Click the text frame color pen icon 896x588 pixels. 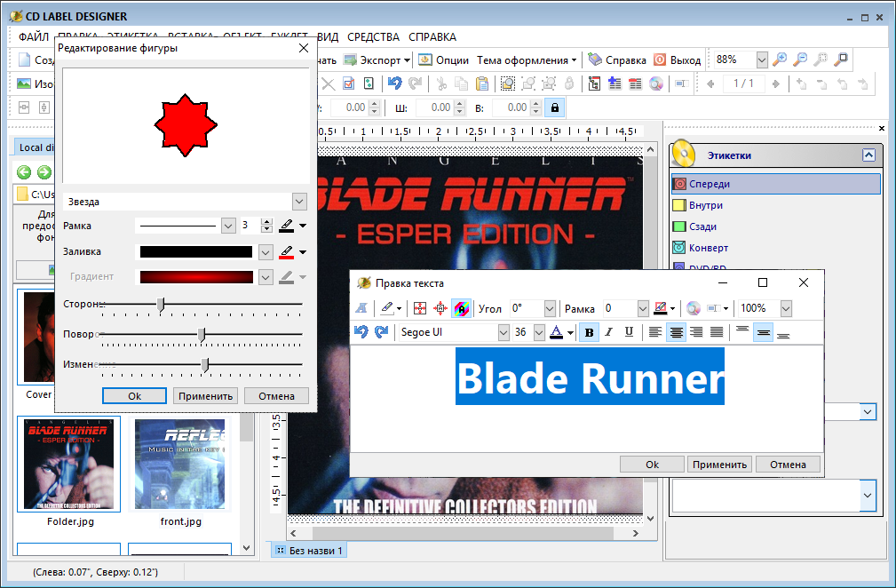tap(660, 308)
